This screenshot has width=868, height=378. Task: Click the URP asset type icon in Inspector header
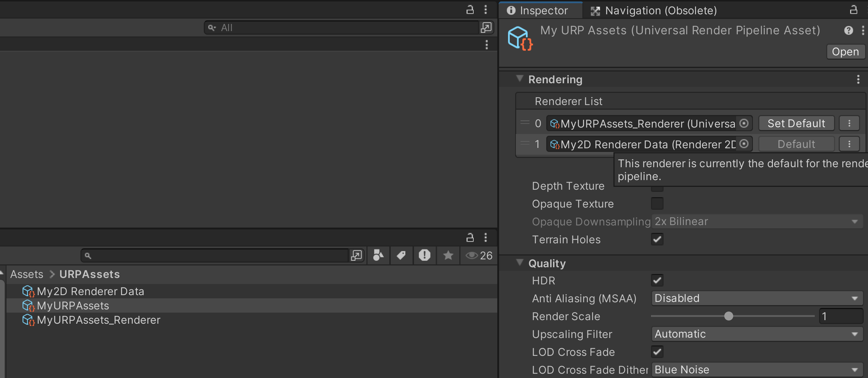pyautogui.click(x=520, y=38)
